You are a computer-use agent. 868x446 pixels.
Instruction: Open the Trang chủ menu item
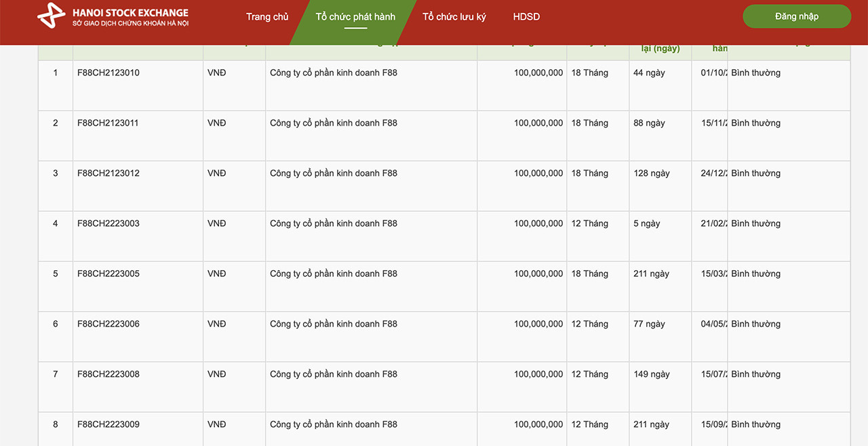point(267,17)
